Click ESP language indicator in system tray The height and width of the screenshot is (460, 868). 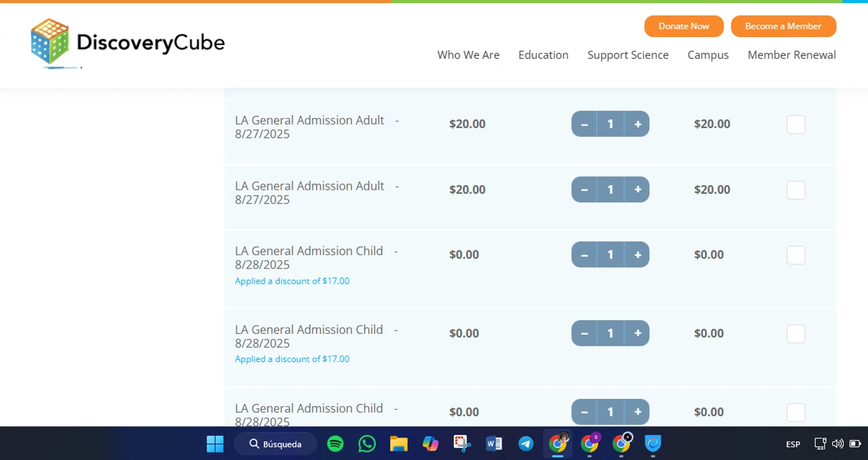pos(793,444)
